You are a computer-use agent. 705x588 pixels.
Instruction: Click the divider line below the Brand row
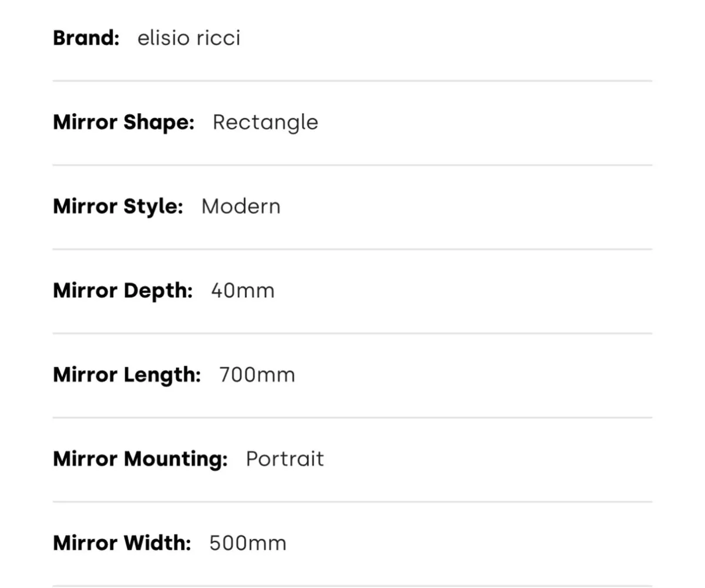coord(352,81)
